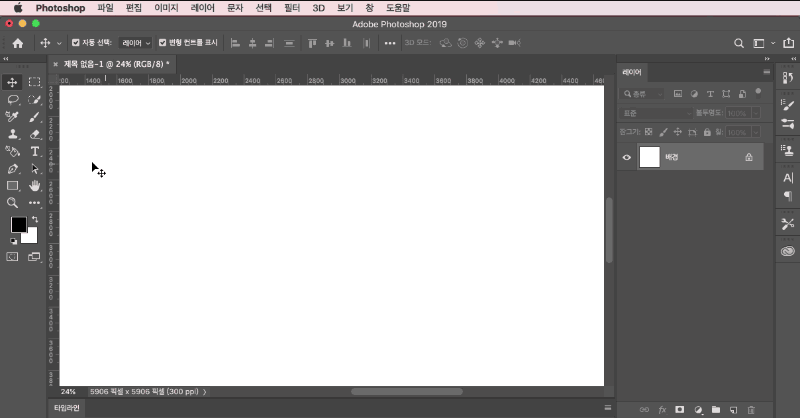
Task: Delete layer with trash icon
Action: coord(751,410)
